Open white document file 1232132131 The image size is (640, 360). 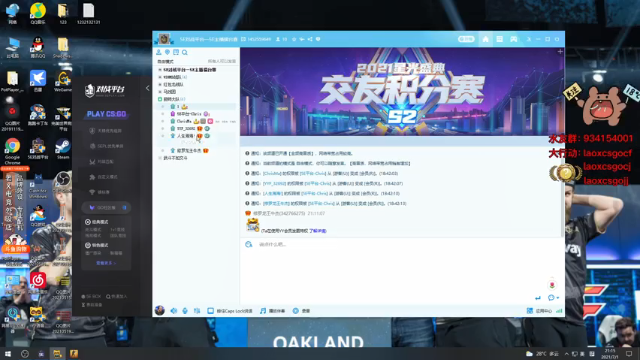[x=88, y=13]
